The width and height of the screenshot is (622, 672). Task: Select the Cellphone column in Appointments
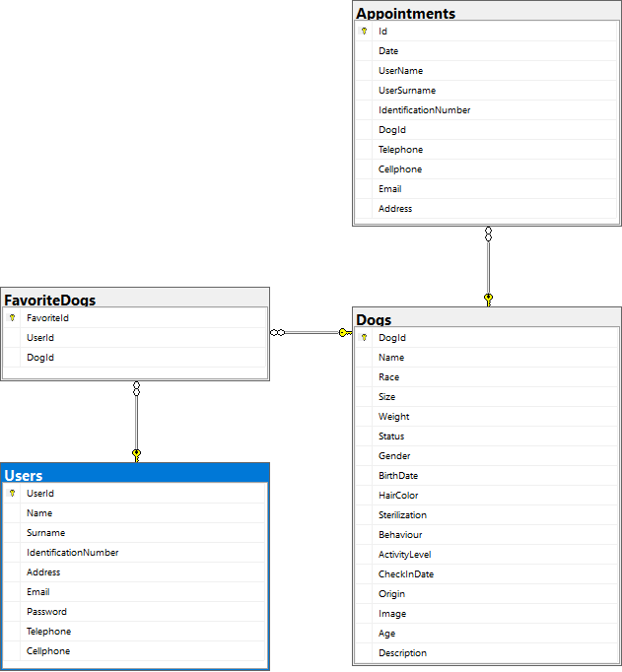click(486, 168)
